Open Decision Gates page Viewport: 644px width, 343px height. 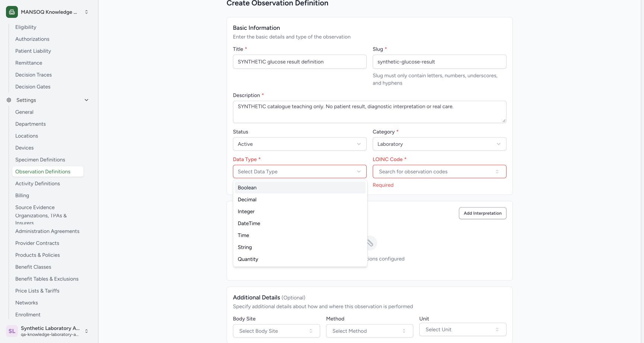[48, 87]
